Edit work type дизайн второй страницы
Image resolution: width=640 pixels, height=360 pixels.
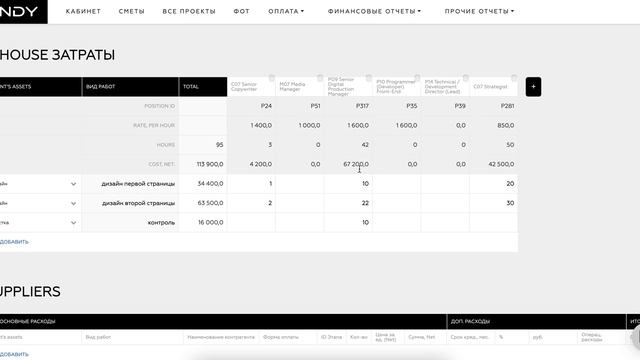pyautogui.click(x=130, y=203)
